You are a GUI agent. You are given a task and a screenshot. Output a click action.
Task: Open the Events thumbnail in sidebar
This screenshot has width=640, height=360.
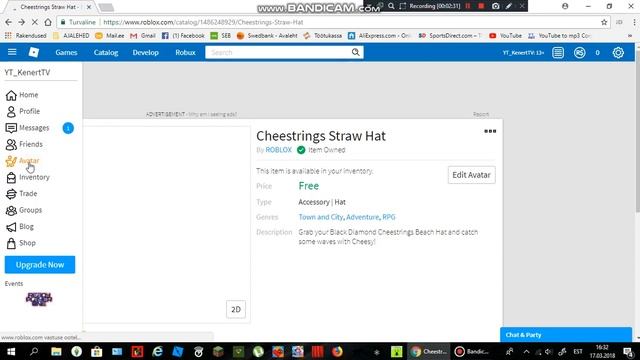pos(39,299)
